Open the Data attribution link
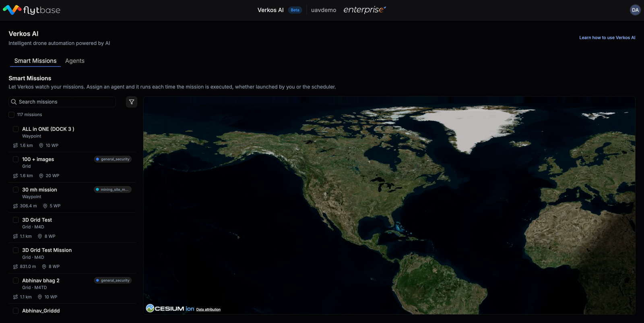The width and height of the screenshot is (644, 323). pyautogui.click(x=208, y=309)
